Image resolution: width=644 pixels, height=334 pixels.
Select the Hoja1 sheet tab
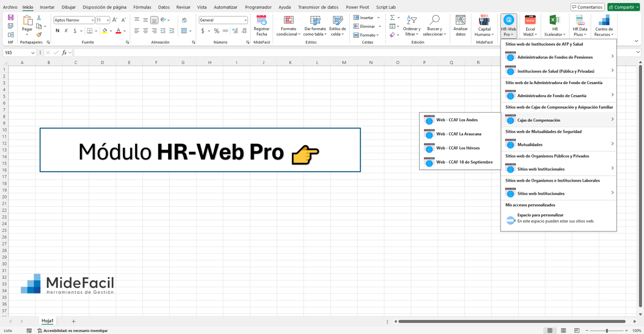point(47,321)
